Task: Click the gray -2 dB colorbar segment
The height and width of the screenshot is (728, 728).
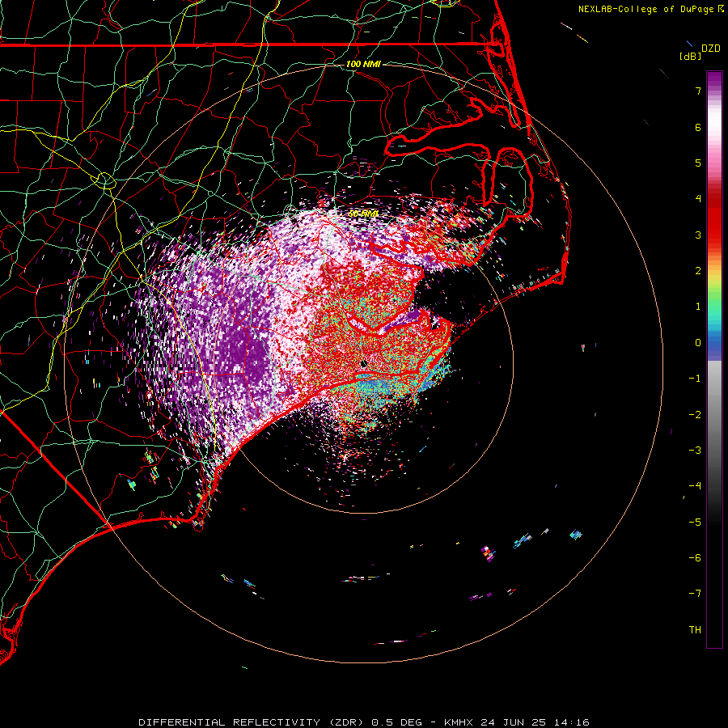Action: click(714, 415)
